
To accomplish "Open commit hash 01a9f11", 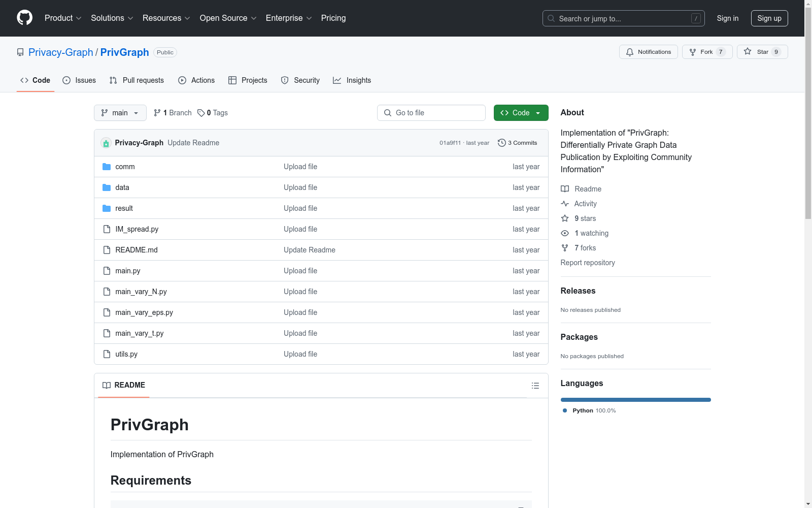I will (450, 143).
